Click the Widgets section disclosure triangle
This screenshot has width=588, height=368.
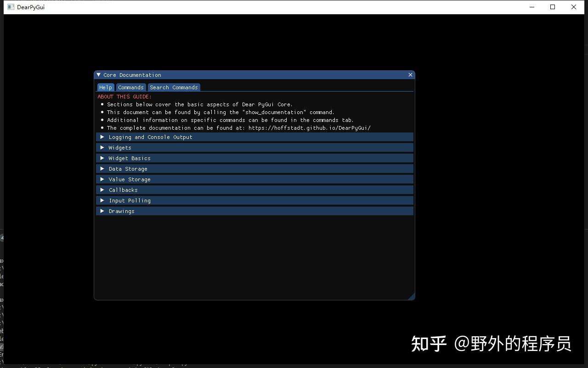click(102, 147)
